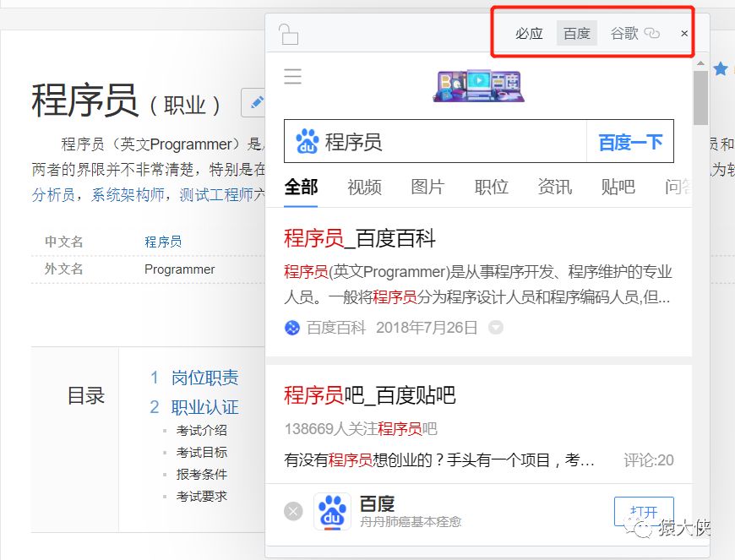Click the blue star icon at top right
Image resolution: width=735 pixels, height=560 pixels.
(721, 69)
